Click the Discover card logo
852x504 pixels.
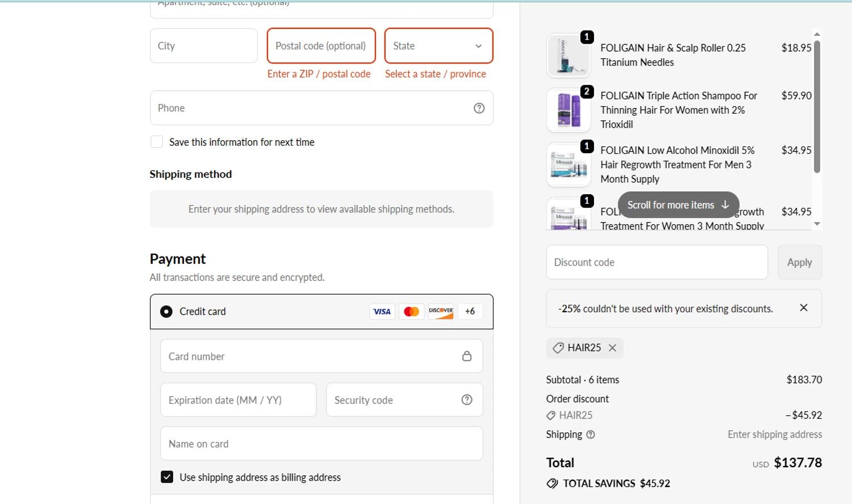tap(441, 311)
